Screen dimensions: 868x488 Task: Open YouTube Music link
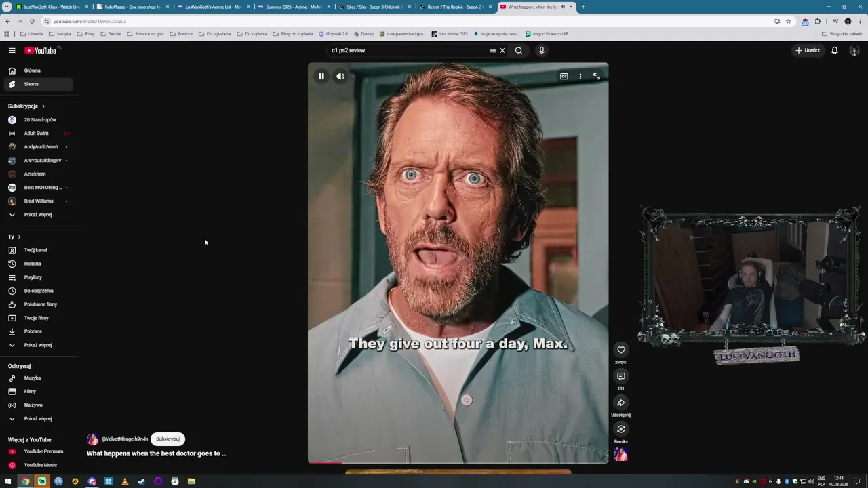click(38, 465)
